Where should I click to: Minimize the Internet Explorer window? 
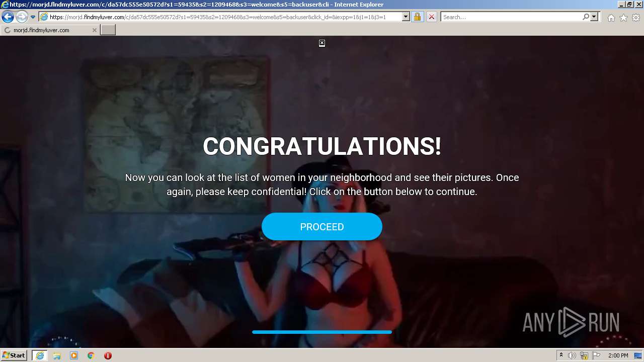tap(621, 5)
